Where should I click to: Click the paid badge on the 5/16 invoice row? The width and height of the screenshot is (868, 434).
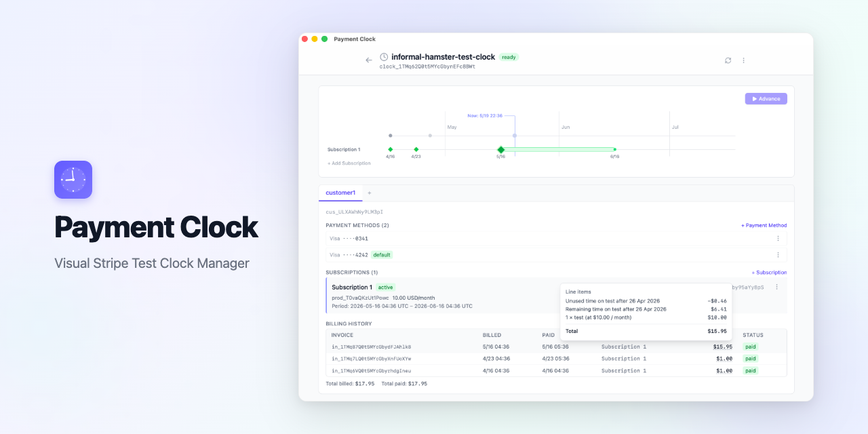750,347
